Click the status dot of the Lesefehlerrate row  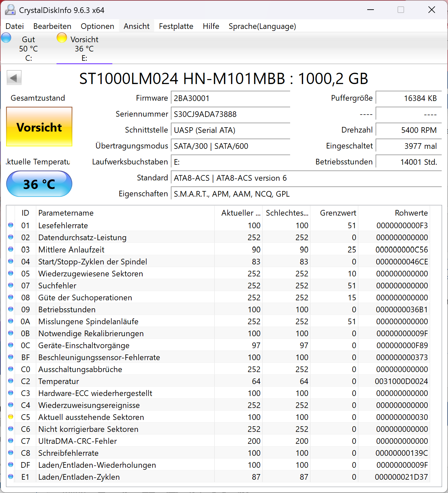tap(11, 225)
